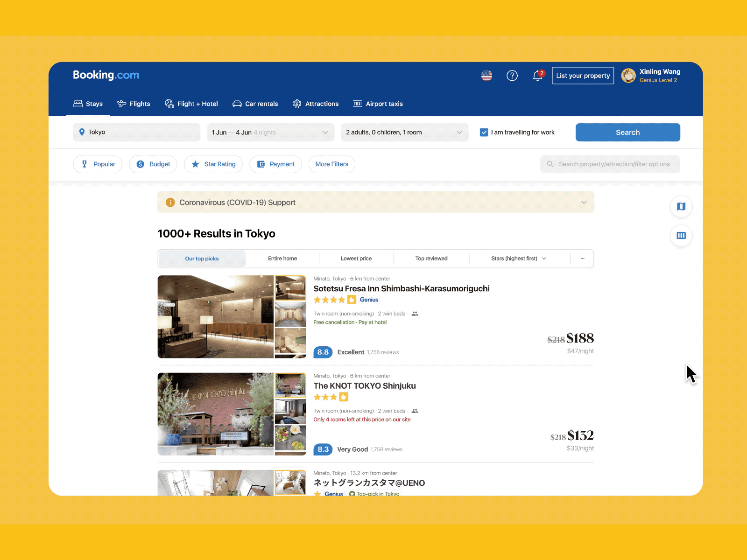
Task: Click the 'Very Good' rating text
Action: click(x=352, y=449)
